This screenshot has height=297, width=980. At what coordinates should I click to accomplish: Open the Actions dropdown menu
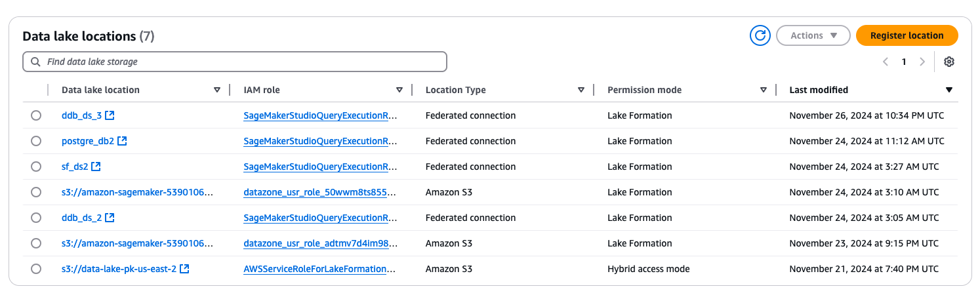point(813,35)
